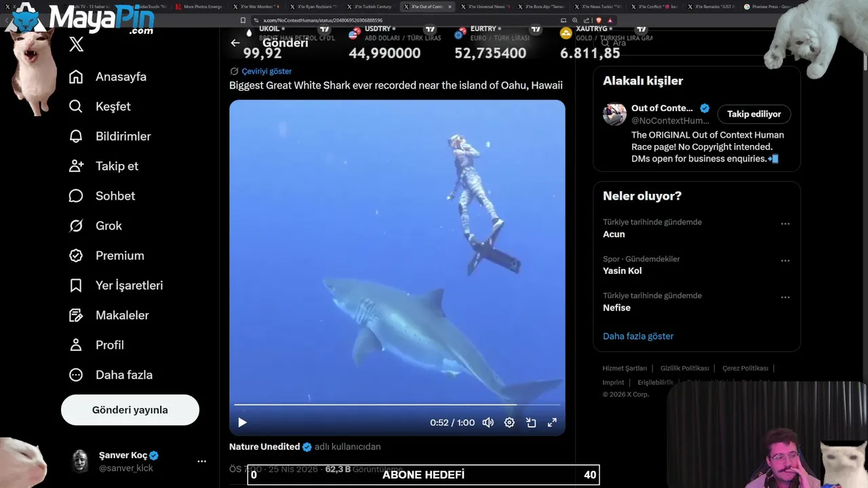868x488 pixels.
Task: Open Out of Context profile avatar
Action: tap(615, 114)
